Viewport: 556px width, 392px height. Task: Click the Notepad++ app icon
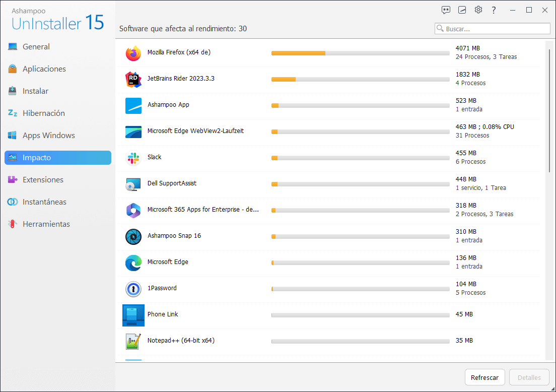coord(133,342)
